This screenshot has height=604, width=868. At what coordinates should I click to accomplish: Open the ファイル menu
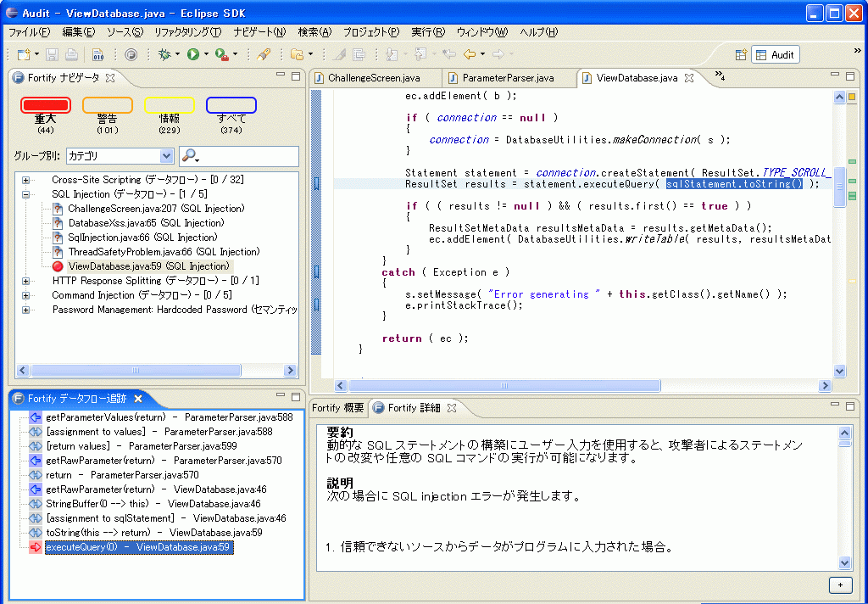point(30,32)
